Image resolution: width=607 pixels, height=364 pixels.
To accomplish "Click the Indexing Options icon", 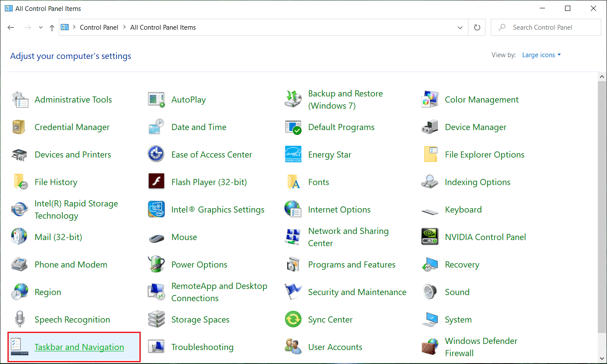I will [430, 182].
